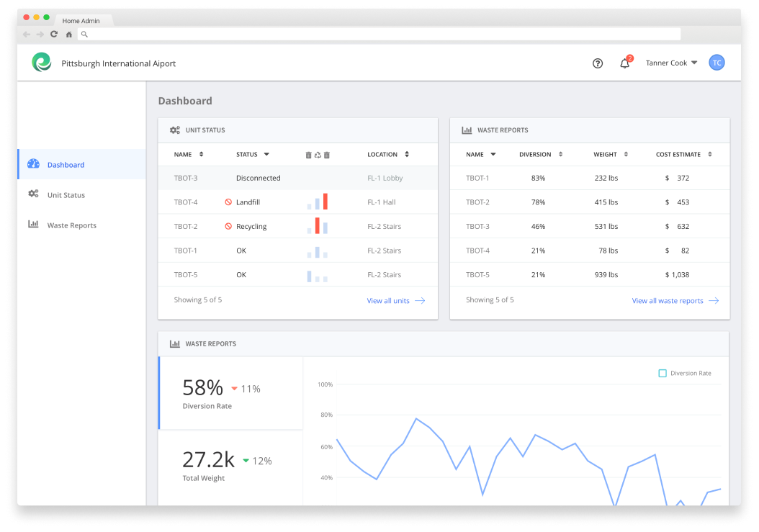
Task: Open the help question mark icon
Action: point(598,63)
